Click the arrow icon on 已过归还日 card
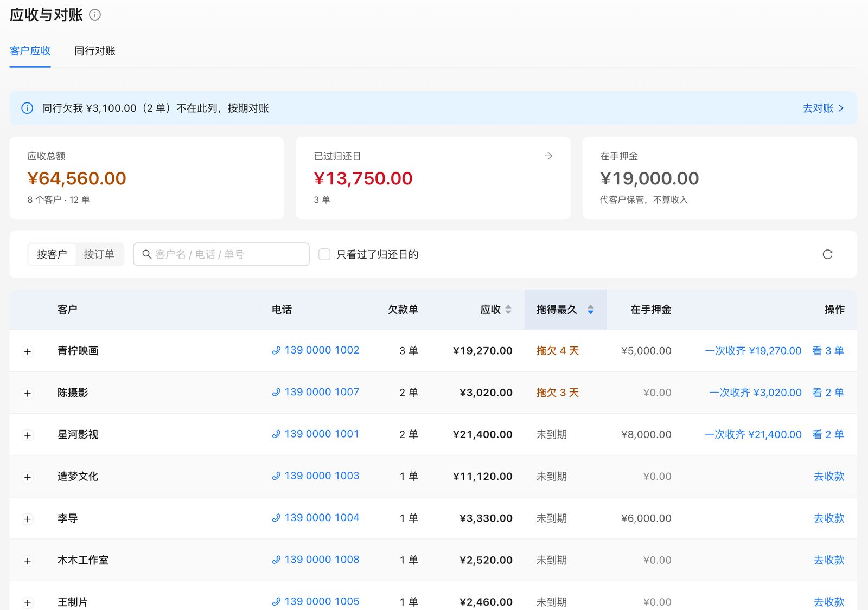 point(548,156)
